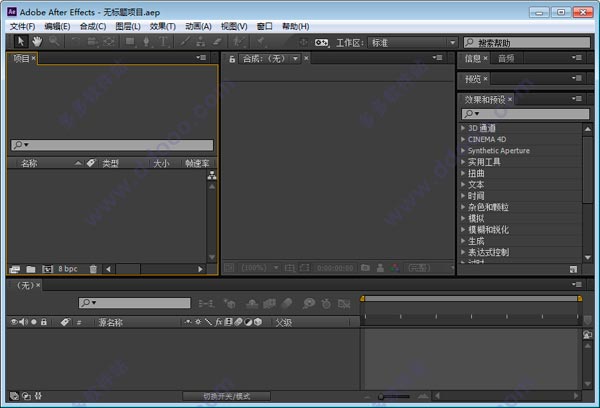
Task: Expand the Synthetic Aperture effects category
Action: coord(463,150)
